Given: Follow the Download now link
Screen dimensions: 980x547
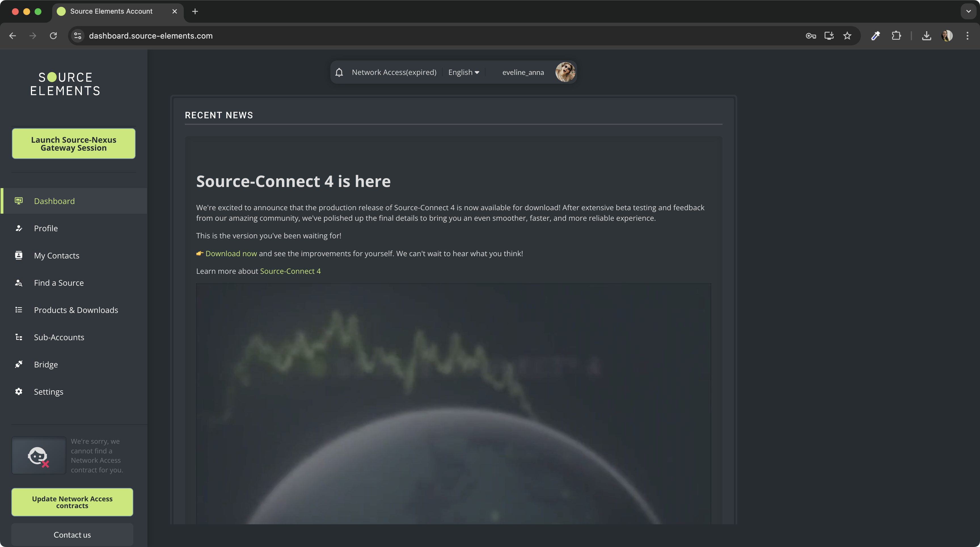Looking at the screenshot, I should point(231,254).
